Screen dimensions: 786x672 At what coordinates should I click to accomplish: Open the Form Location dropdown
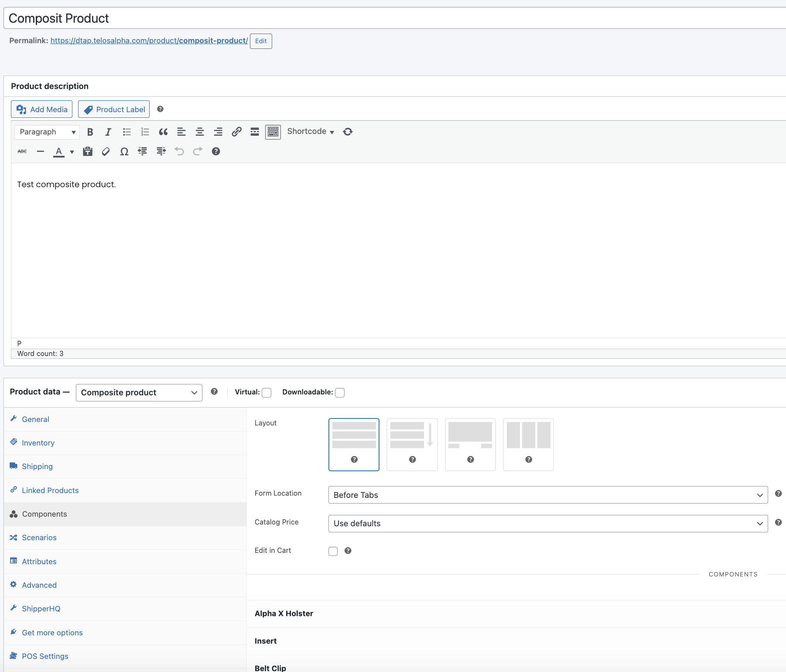point(548,495)
